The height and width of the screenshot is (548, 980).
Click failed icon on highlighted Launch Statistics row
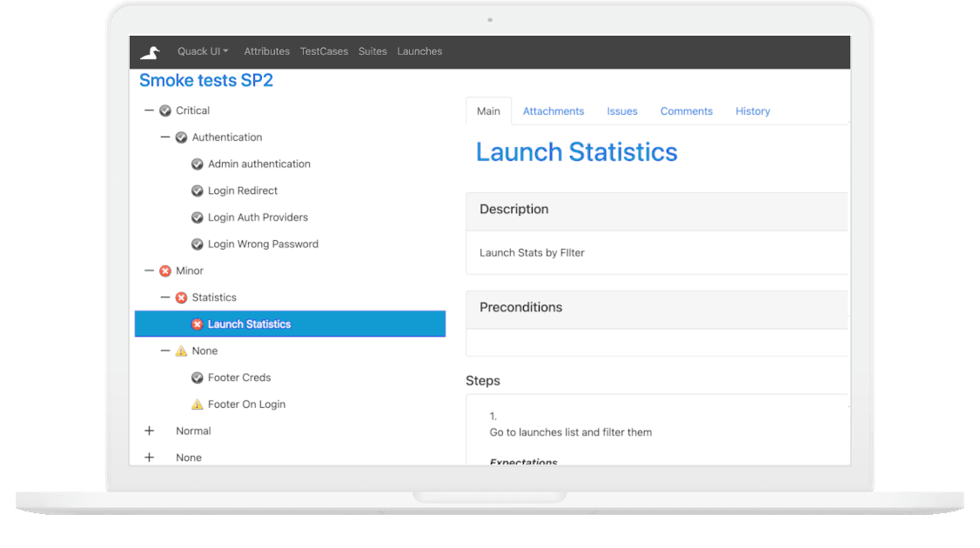tap(198, 324)
